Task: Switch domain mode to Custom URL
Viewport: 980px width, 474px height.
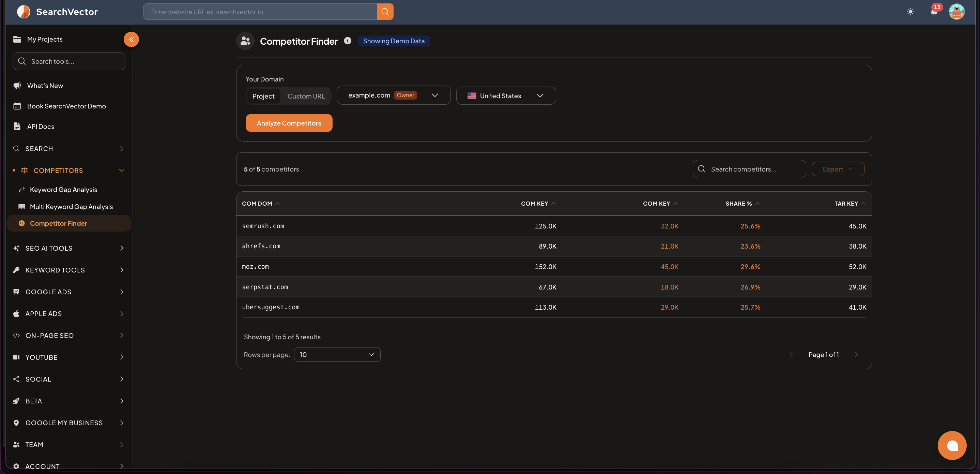Action: tap(306, 96)
